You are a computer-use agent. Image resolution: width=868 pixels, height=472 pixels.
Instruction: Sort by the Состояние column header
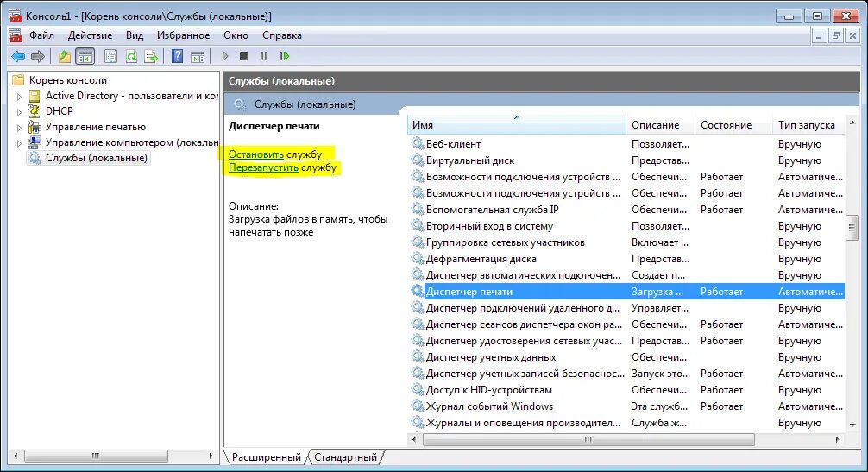pyautogui.click(x=733, y=125)
